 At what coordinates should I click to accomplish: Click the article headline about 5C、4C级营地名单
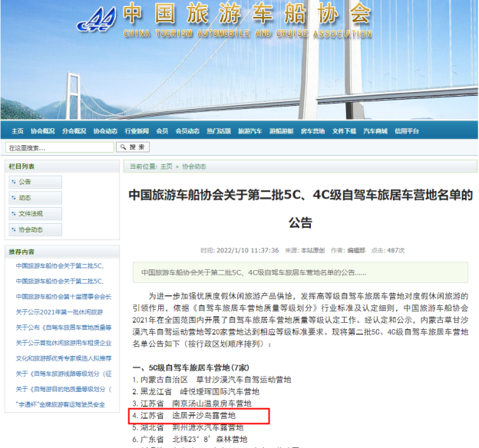(301, 208)
